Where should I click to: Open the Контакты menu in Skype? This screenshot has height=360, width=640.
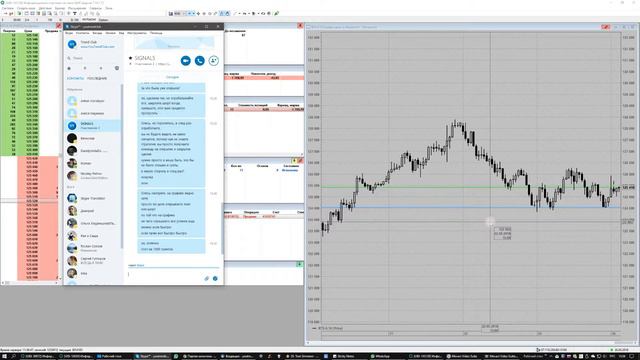point(82,33)
